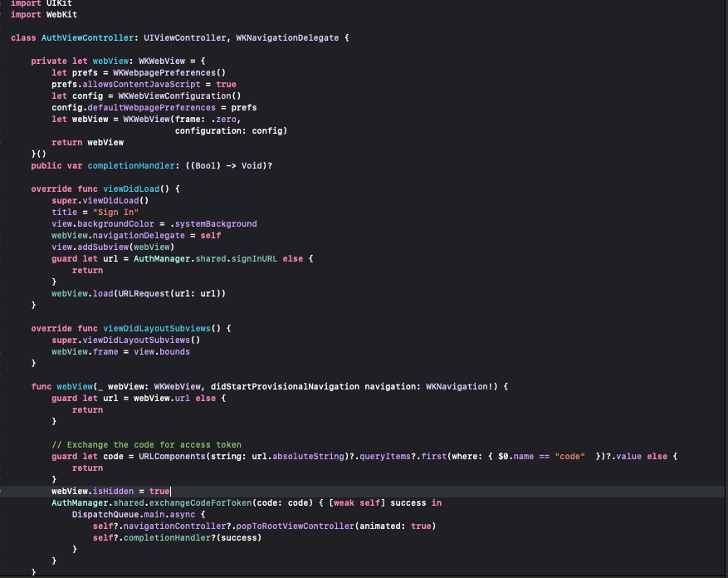Place cursor on the 'public' keyword
Screen dimensions: 728x578
pyautogui.click(x=46, y=165)
